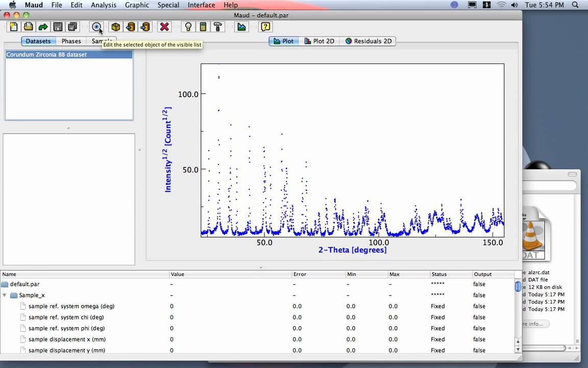This screenshot has height=368, width=588.
Task: Select sample displacement x (mm) row
Action: 257,339
